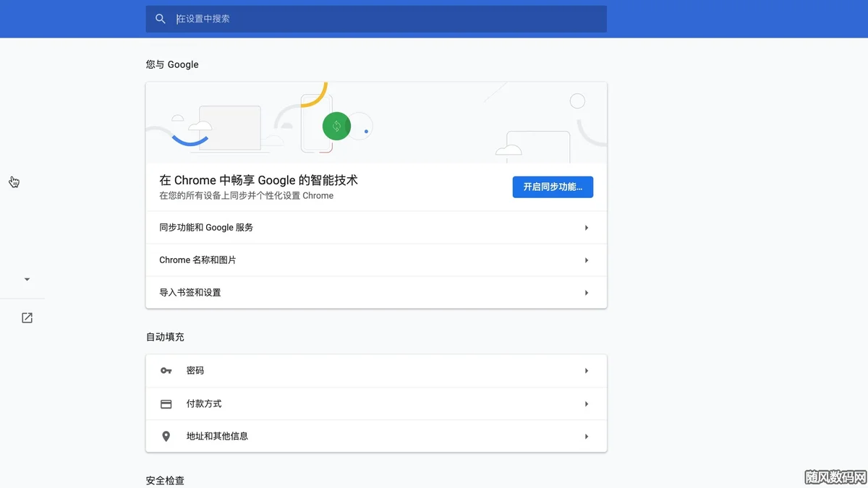Image resolution: width=868 pixels, height=488 pixels.
Task: Open 地址和其他信息 settings row
Action: [x=376, y=436]
